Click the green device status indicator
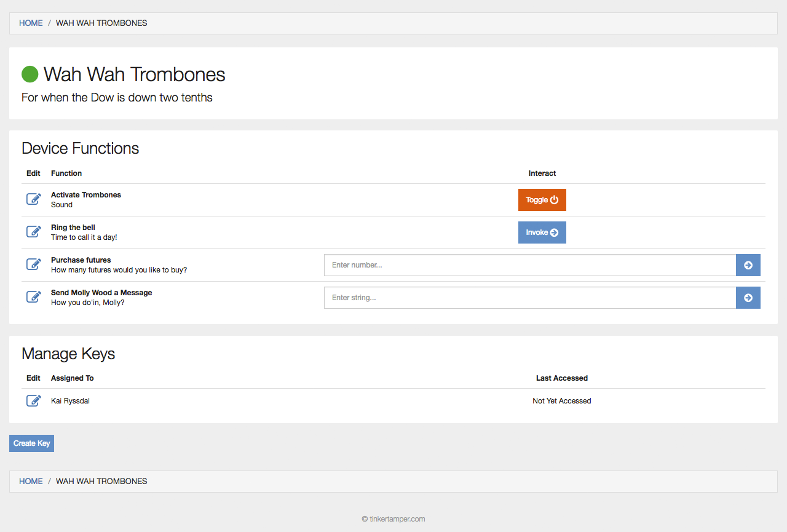Image resolution: width=787 pixels, height=532 pixels. tap(30, 74)
